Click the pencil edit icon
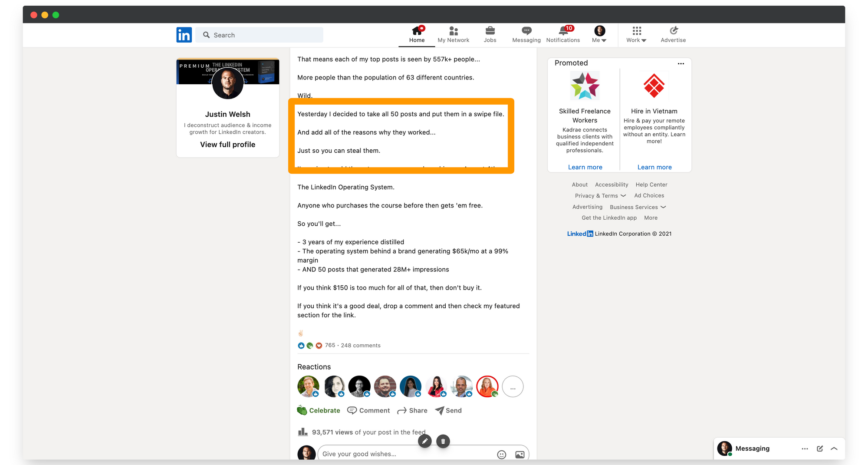The image size is (868, 465). 425,441
